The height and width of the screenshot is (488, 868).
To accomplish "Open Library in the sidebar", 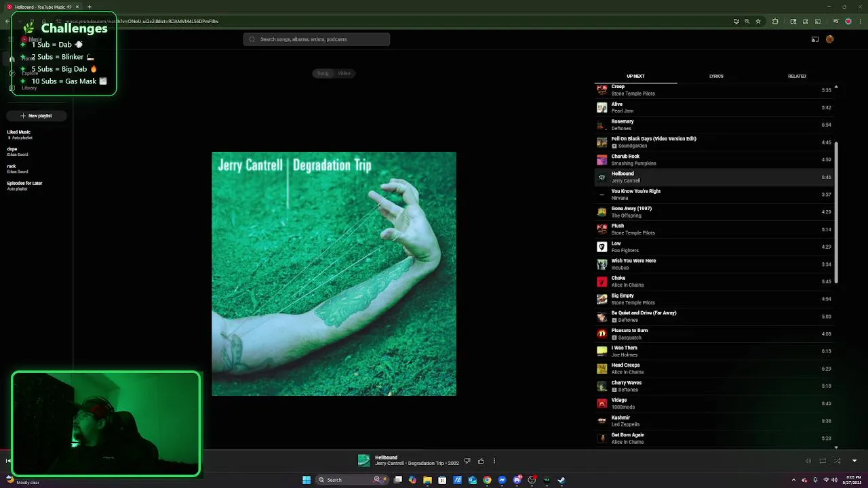I will (29, 87).
